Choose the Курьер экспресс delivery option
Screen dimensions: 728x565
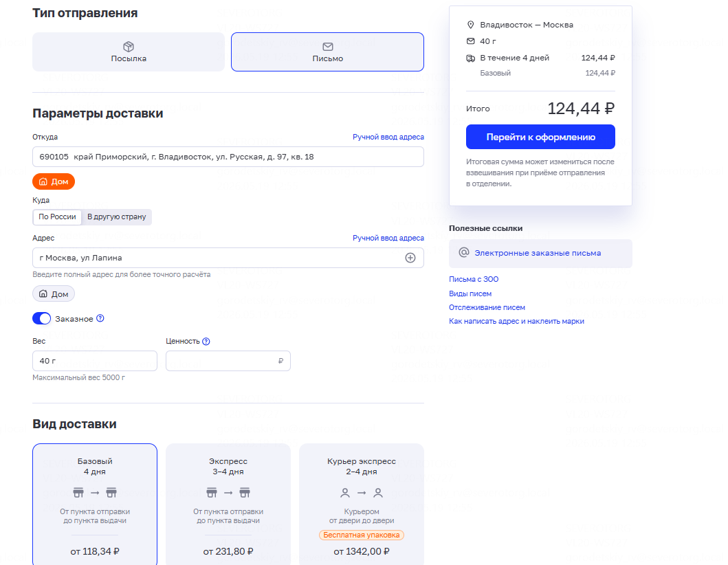[x=361, y=505]
